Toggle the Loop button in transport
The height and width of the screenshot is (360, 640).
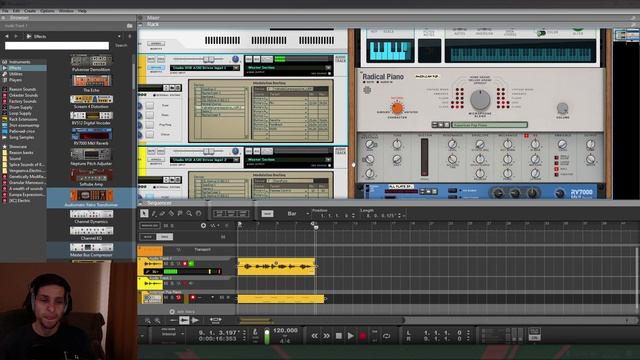386,336
